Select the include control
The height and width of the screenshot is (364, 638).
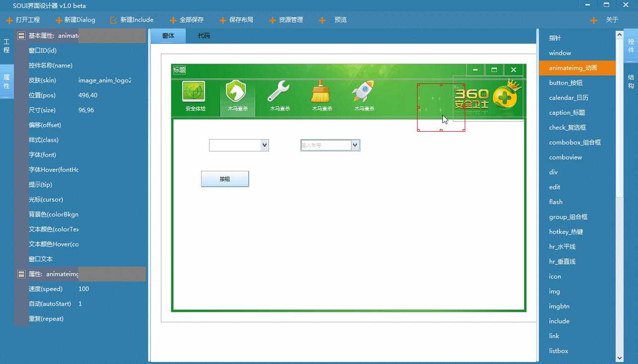(577, 321)
